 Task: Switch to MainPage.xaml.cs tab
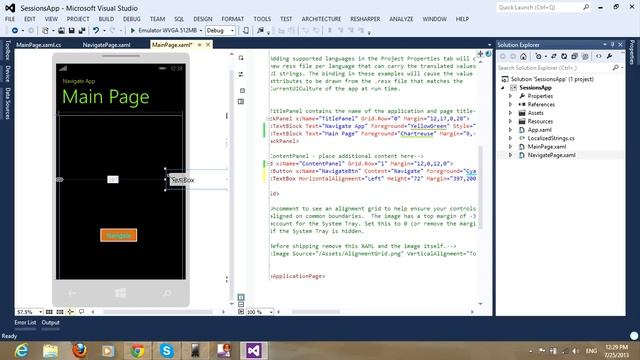(x=39, y=45)
